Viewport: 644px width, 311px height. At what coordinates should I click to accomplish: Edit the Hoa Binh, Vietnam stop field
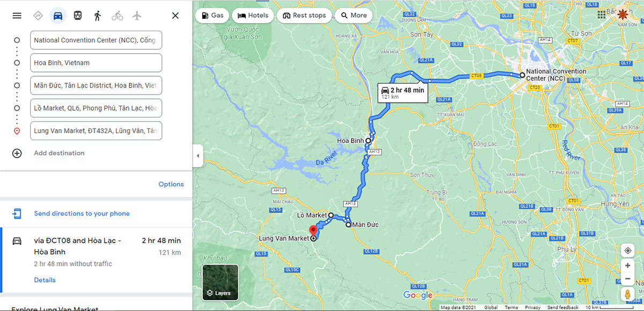pyautogui.click(x=97, y=63)
